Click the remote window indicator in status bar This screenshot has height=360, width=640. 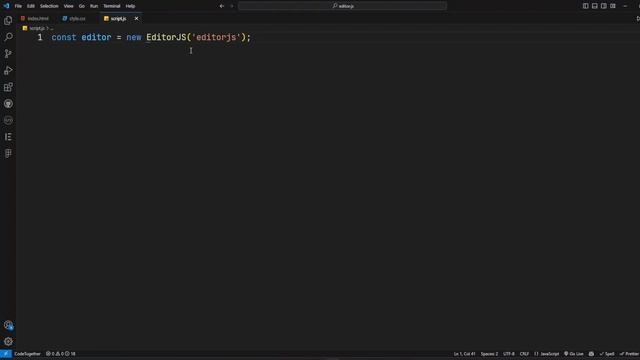pos(6,354)
